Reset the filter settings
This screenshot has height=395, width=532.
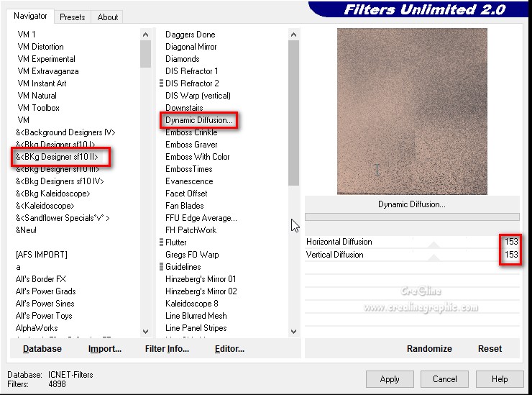click(x=490, y=349)
